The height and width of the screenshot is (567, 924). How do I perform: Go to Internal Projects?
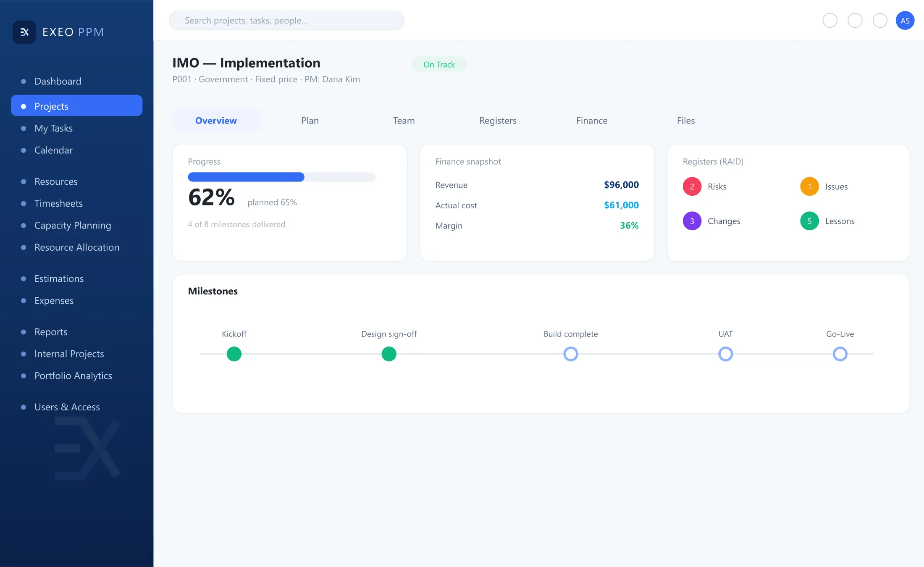coord(76,354)
